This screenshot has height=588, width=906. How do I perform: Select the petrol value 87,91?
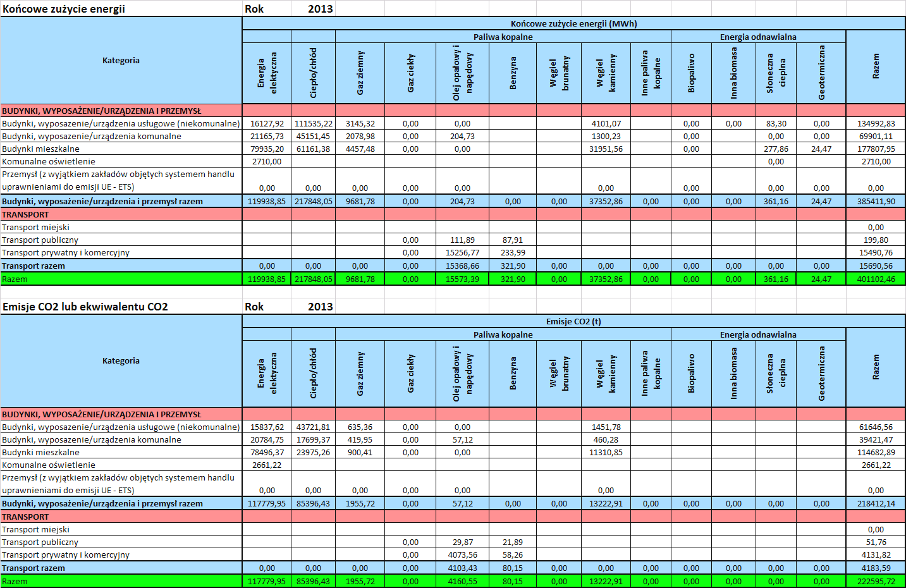513,240
